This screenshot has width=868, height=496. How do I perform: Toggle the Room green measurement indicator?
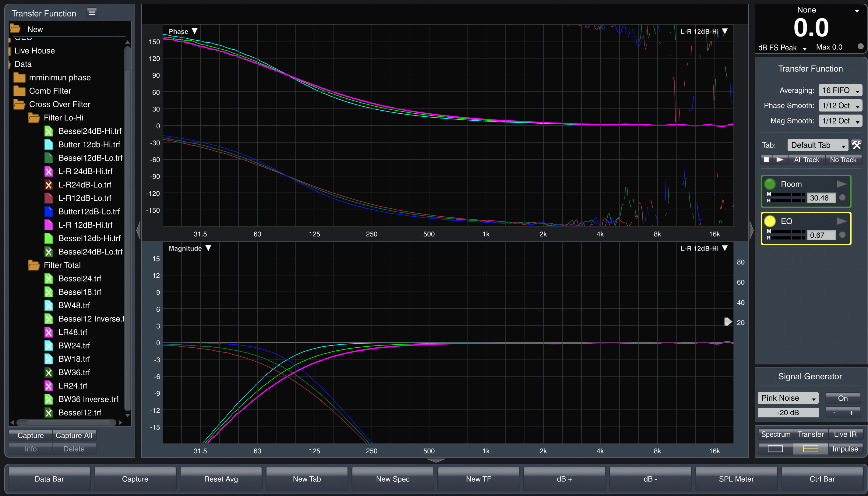(x=770, y=184)
